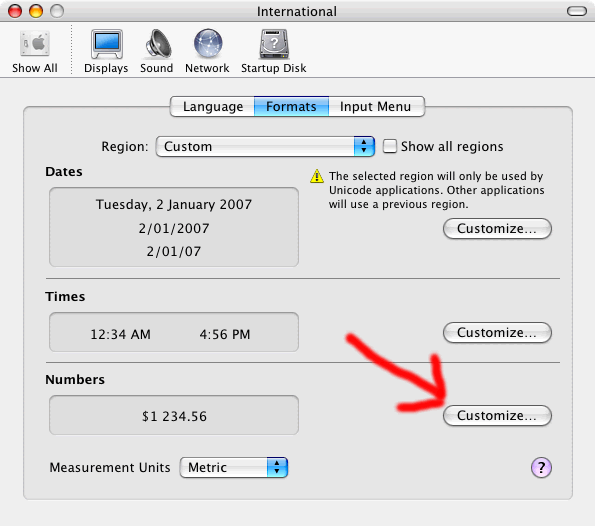Open the Region popup menu
Image resolution: width=595 pixels, height=526 pixels.
265,146
